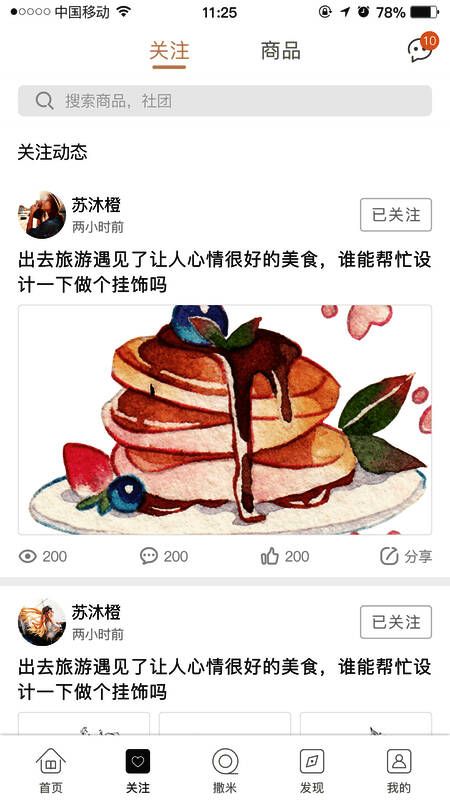Open first post author's avatar

42,215
